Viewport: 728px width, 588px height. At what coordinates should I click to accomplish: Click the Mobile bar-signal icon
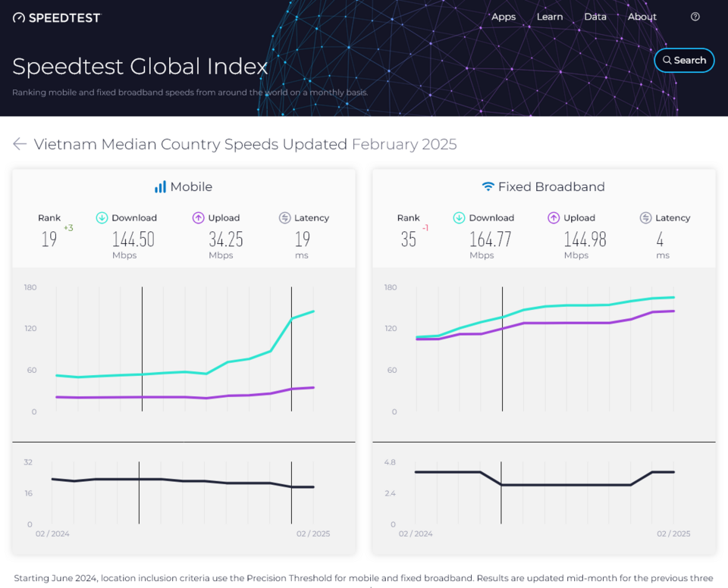pos(160,187)
